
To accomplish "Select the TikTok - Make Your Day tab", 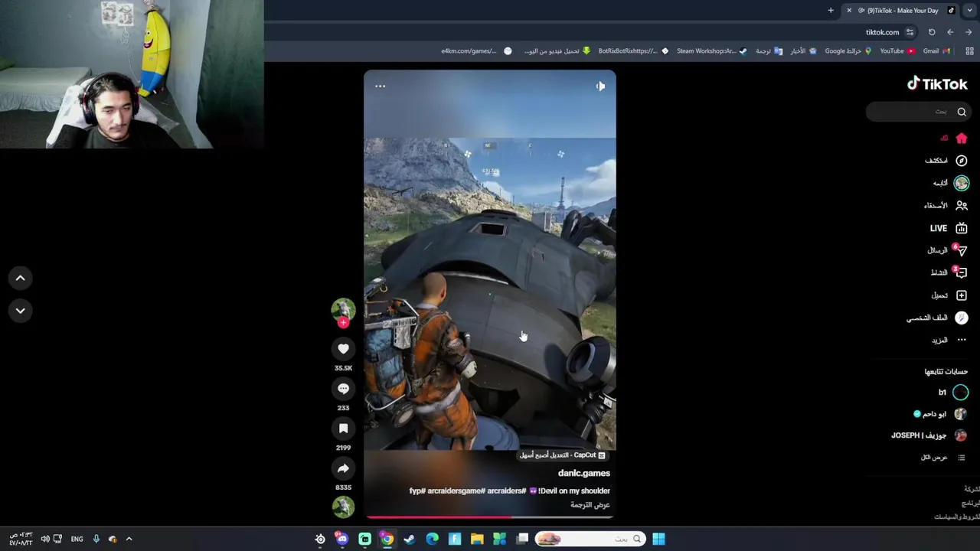I will [x=900, y=11].
